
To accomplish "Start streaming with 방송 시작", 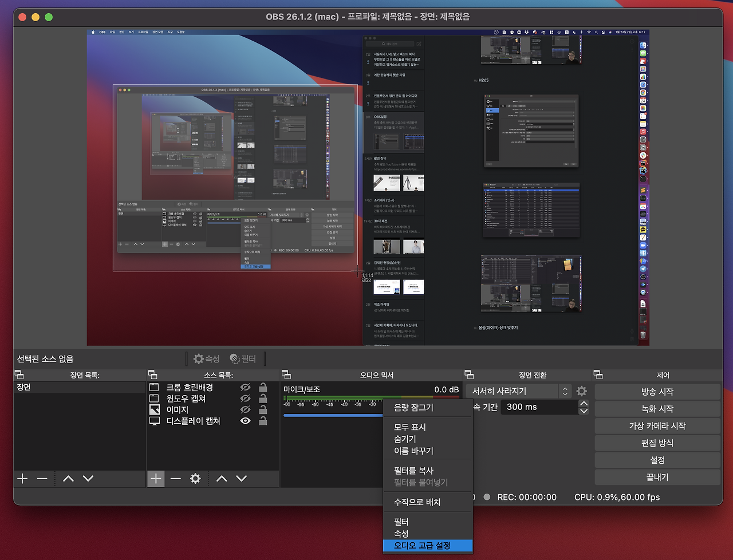I will pos(657,392).
